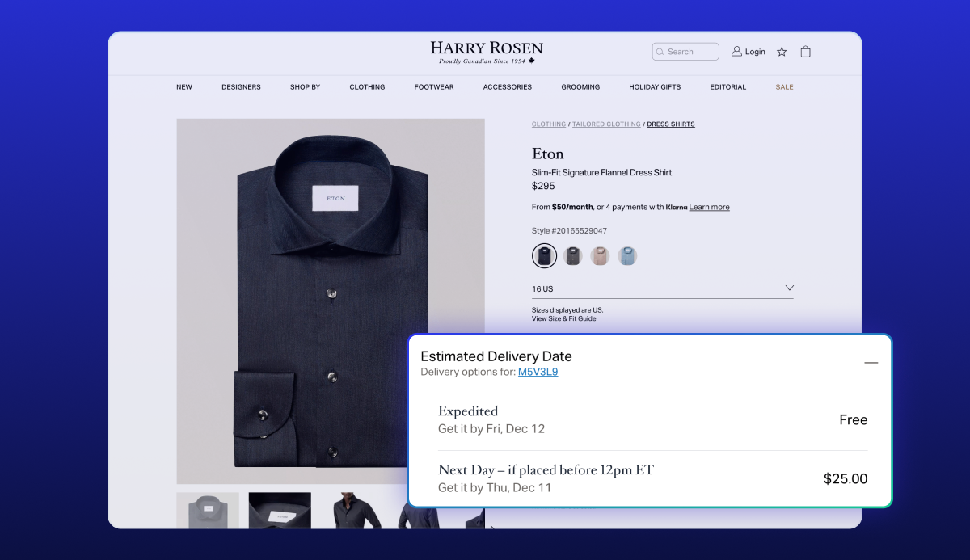
Task: Open the Login account icon
Action: (736, 52)
